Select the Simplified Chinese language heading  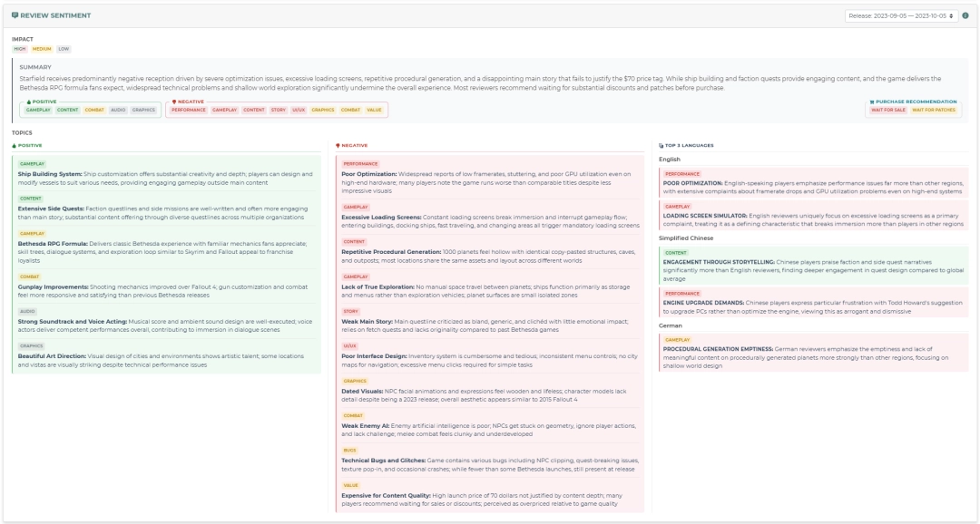tap(685, 238)
